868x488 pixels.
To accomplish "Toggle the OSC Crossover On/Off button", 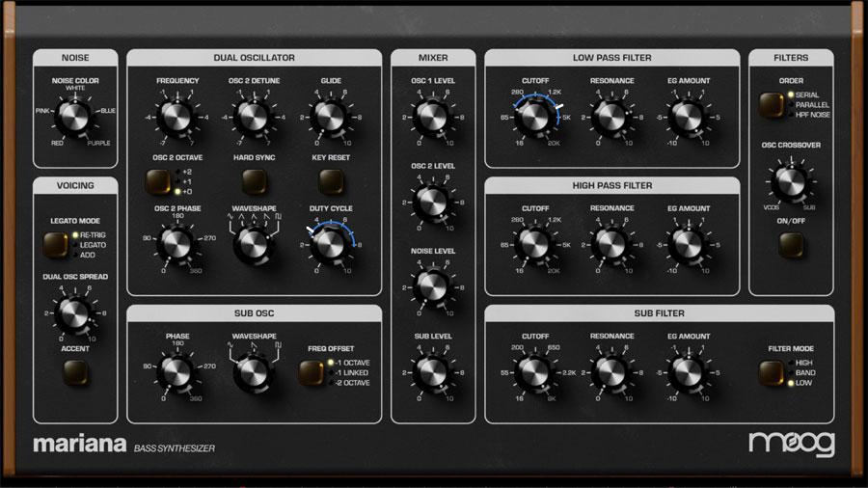I will pos(791,245).
